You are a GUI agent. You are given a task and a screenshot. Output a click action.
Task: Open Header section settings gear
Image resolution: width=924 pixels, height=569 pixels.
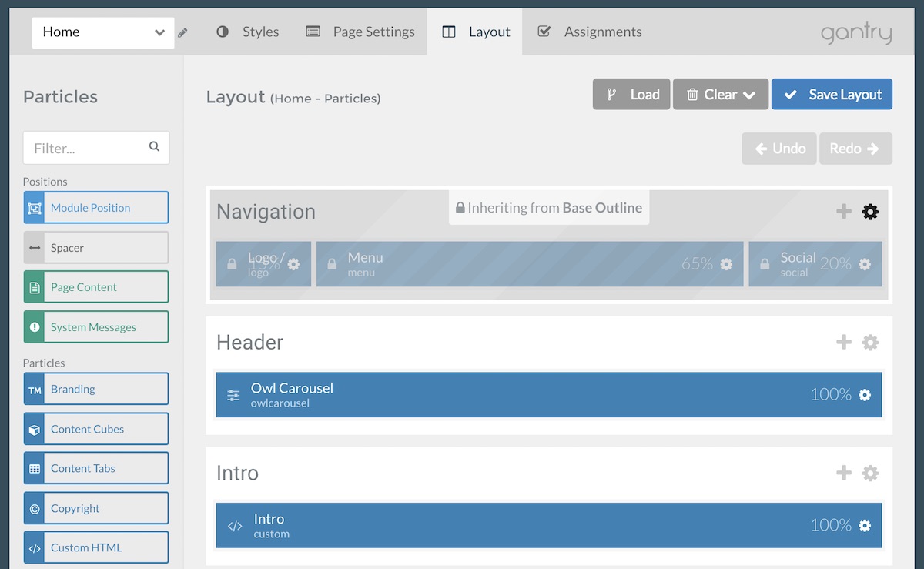[x=870, y=343]
